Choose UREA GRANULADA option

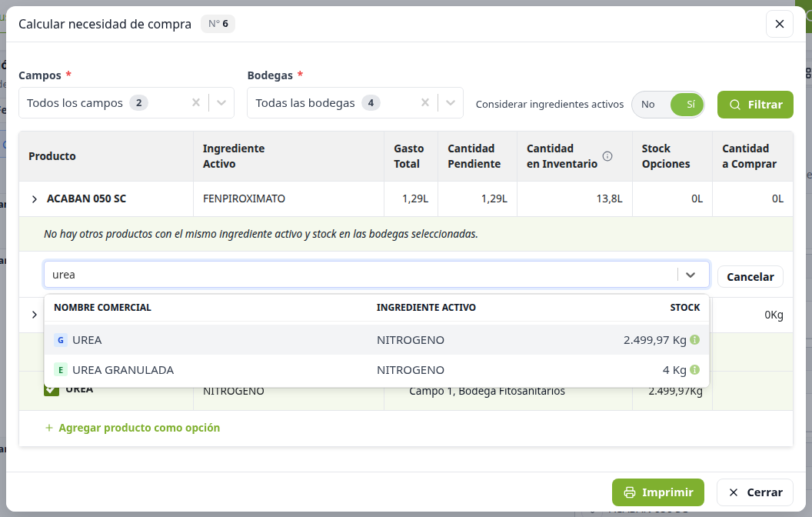377,370
